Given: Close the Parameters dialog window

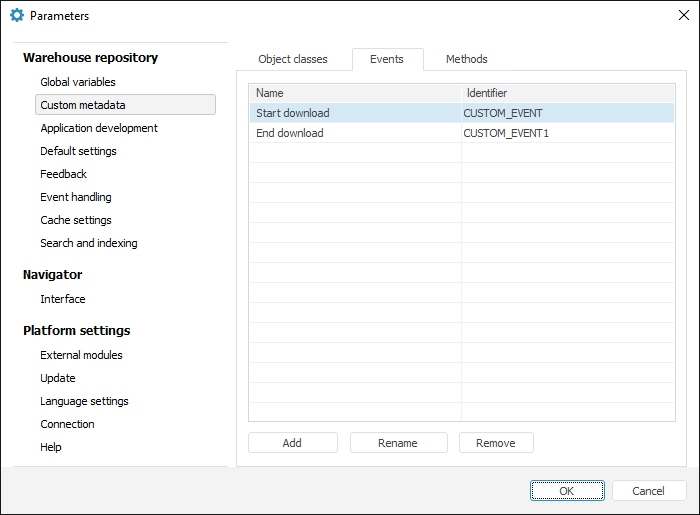Looking at the screenshot, I should (x=683, y=16).
